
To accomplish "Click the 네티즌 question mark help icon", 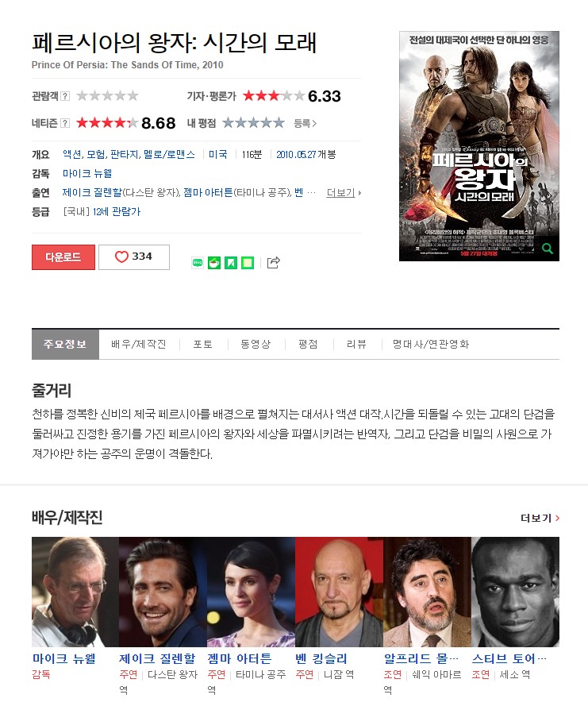I will click(x=65, y=123).
